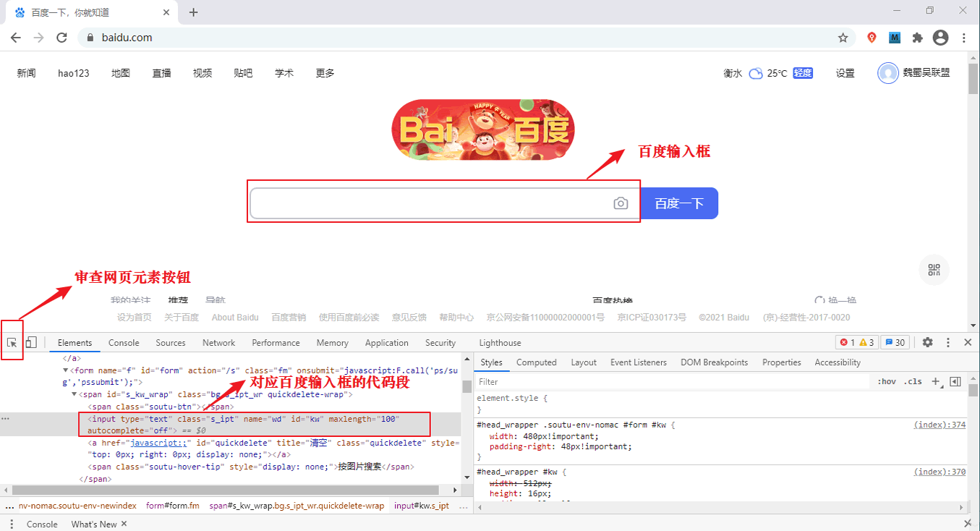Open the hao123 link
The width and height of the screenshot is (980, 531).
tap(74, 73)
